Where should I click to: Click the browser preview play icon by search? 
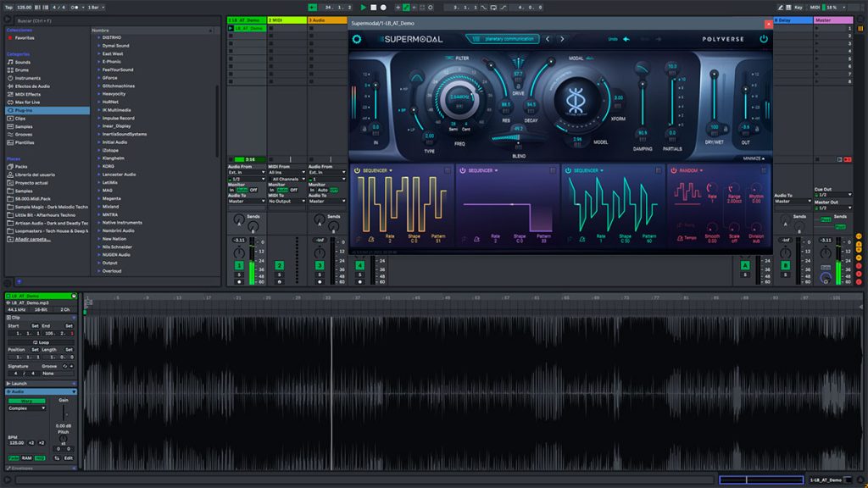click(8, 20)
